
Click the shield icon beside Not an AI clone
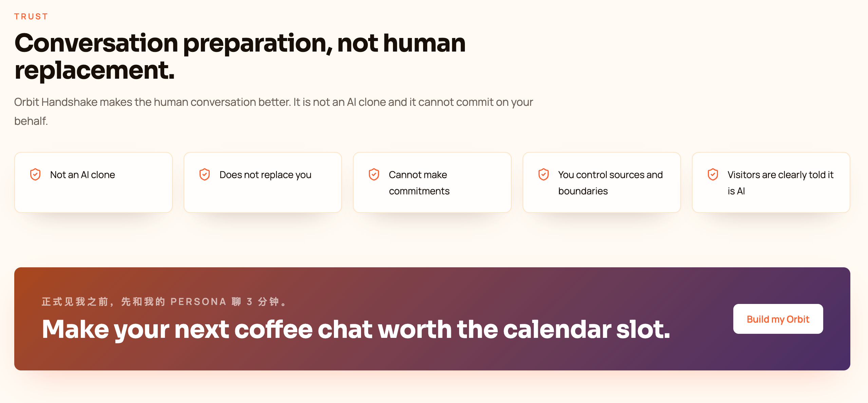point(35,174)
